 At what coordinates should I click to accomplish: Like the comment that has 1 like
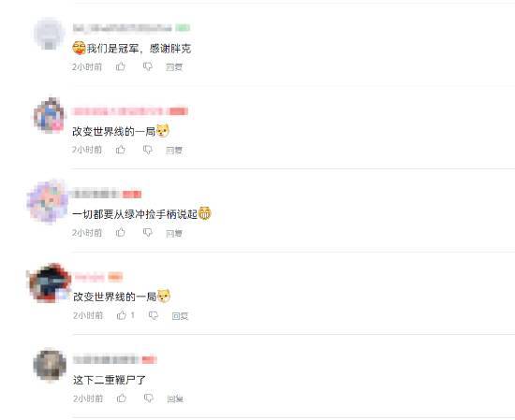(x=122, y=315)
